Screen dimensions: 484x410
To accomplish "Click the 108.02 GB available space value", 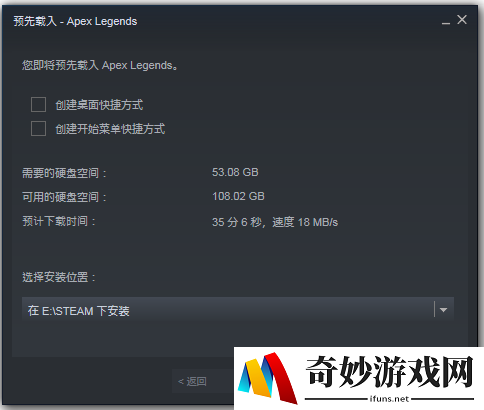I will pos(238,196).
